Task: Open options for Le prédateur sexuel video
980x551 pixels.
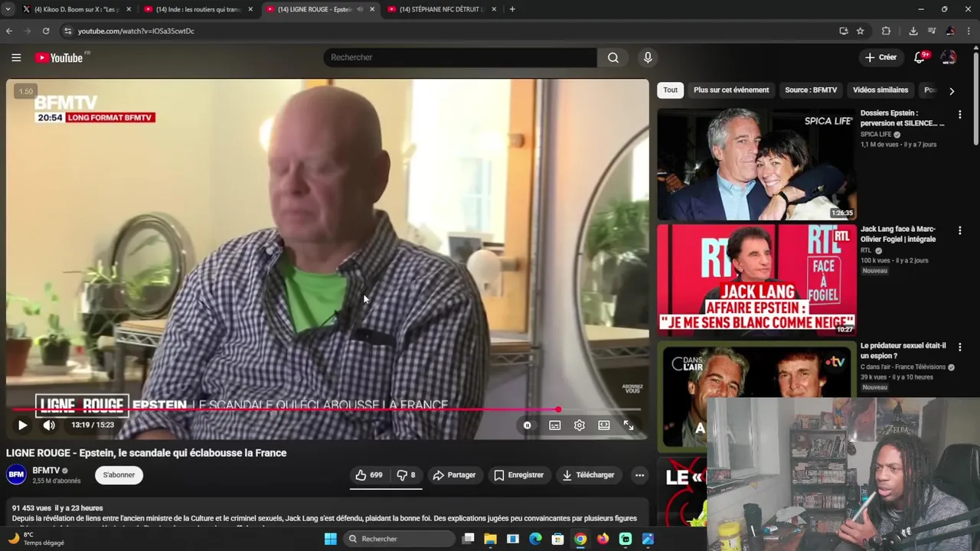Action: coord(959,347)
